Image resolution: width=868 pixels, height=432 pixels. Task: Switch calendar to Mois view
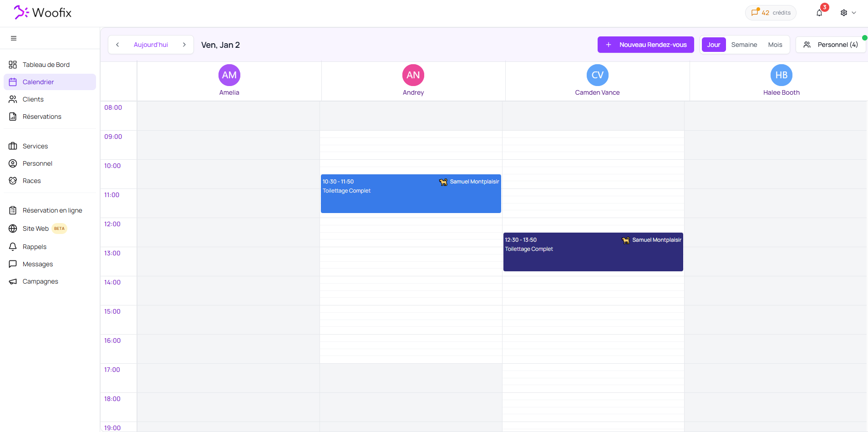775,45
